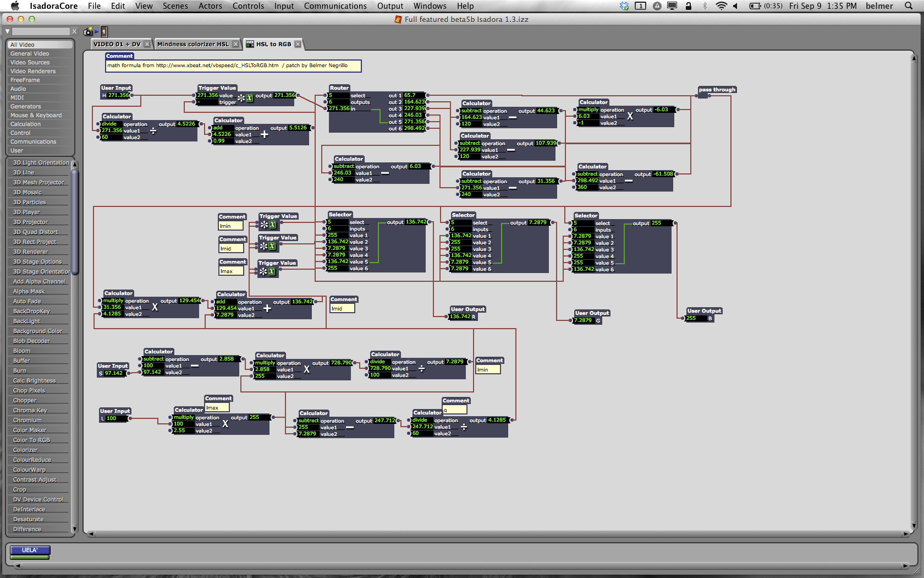Click User Output B value 255
This screenshot has height=578, width=924.
click(x=696, y=318)
